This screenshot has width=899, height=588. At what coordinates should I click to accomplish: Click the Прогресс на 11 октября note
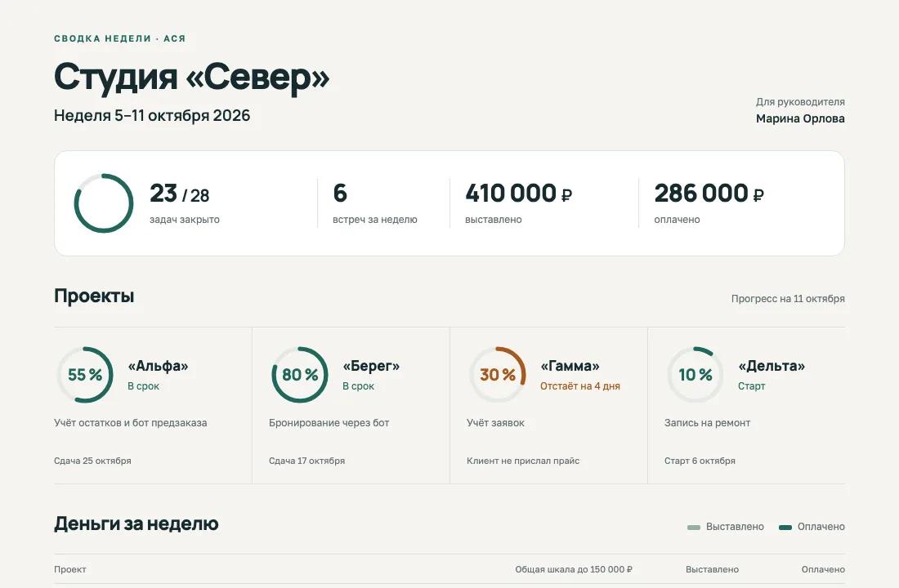(x=788, y=299)
